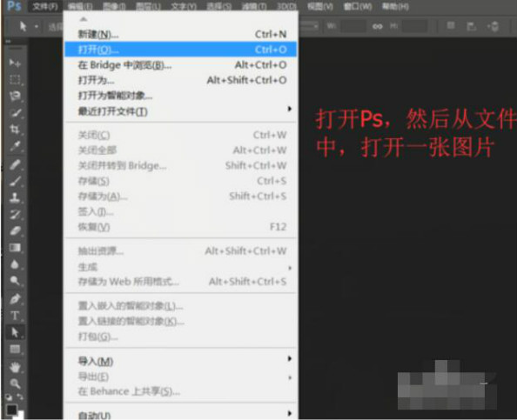This screenshot has height=420, width=517.
Task: Click the W width input field
Action: coord(353,26)
